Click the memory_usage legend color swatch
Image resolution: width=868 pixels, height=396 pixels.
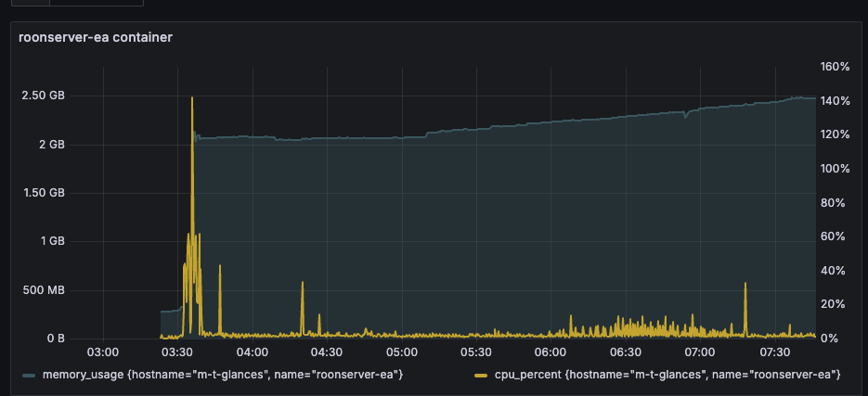click(30, 376)
